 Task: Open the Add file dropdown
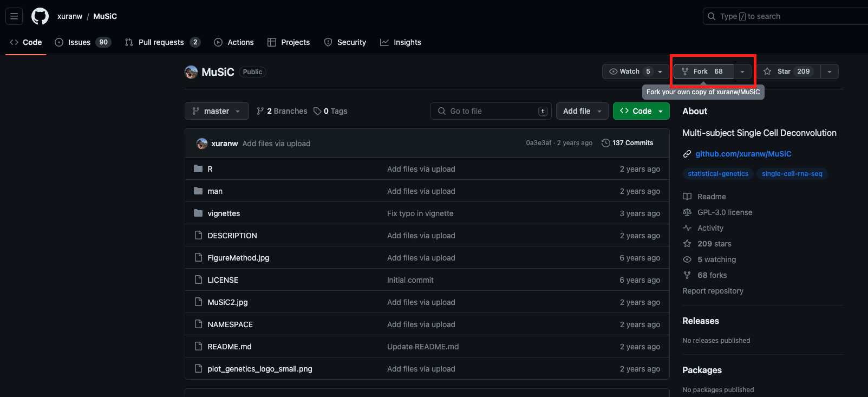click(x=582, y=111)
